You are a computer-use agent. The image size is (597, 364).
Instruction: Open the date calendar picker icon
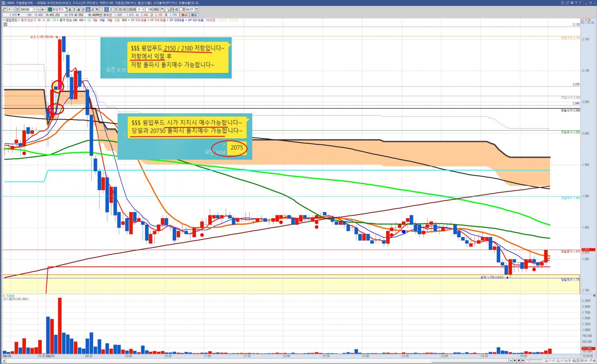[197, 10]
